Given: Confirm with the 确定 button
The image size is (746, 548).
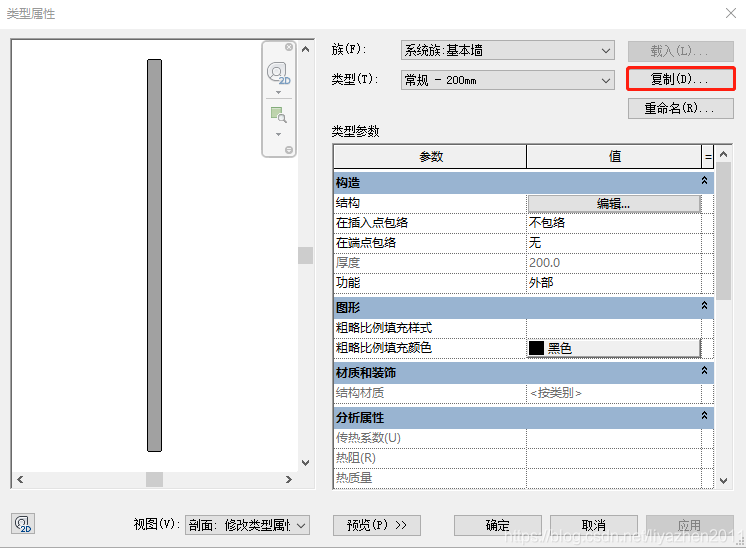Looking at the screenshot, I should pyautogui.click(x=498, y=526).
